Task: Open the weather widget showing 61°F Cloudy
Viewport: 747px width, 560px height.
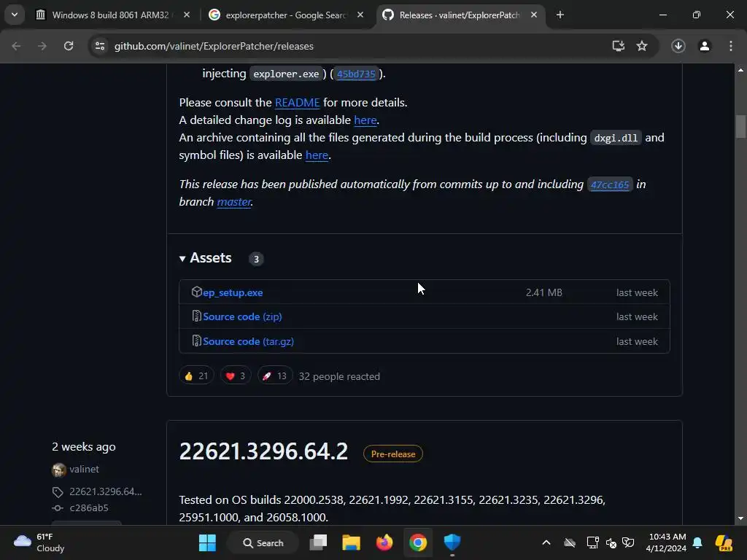Action: click(x=39, y=542)
